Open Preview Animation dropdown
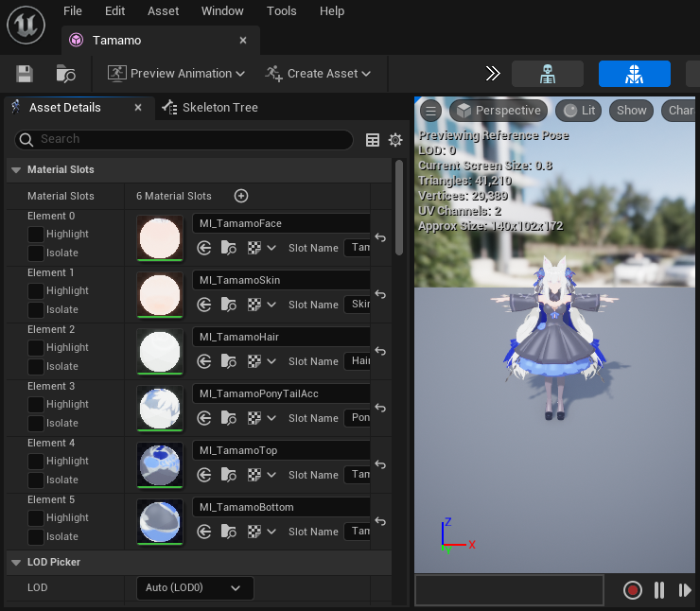700x611 pixels. click(176, 74)
